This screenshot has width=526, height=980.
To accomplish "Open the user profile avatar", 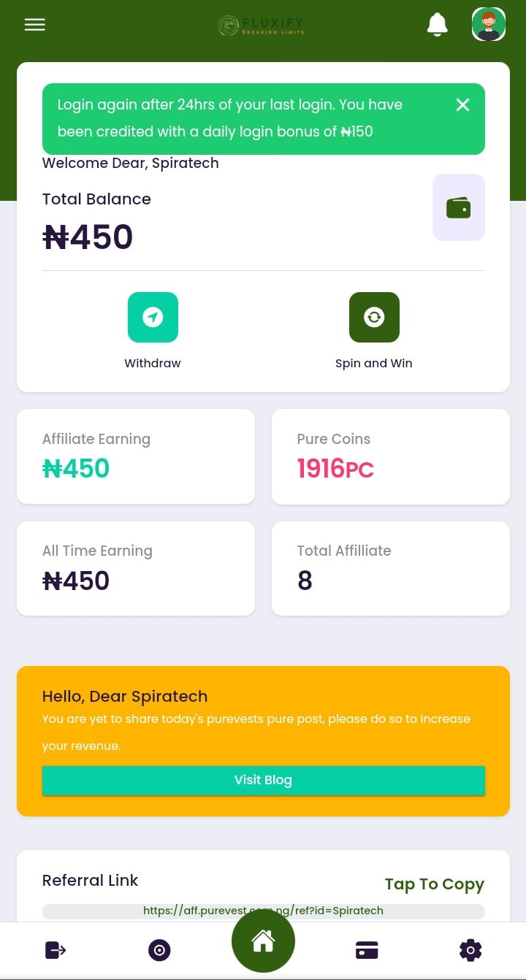I will point(489,25).
